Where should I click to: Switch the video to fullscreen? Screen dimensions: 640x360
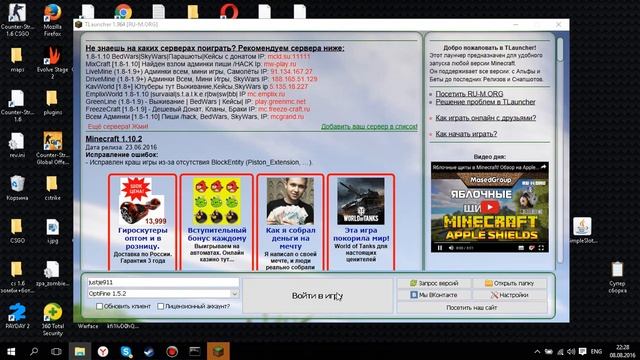click(x=541, y=248)
